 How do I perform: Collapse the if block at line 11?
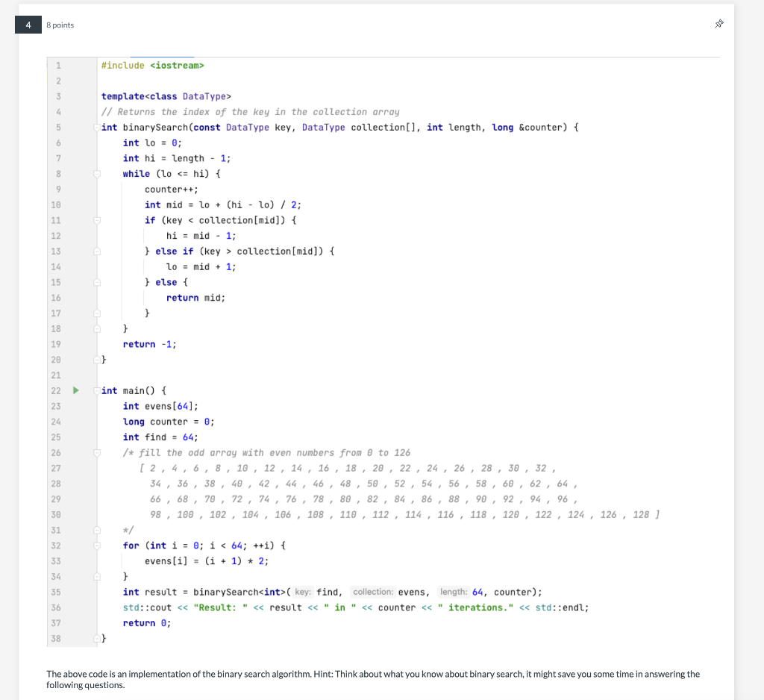click(x=95, y=220)
